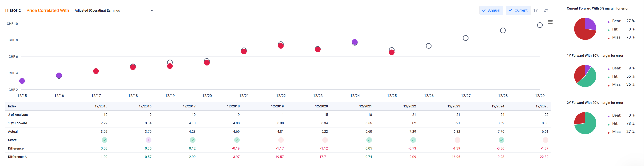Viewport: 644px width, 166px height.
Task: Click the check score icon for 12/2015
Action: (105, 140)
